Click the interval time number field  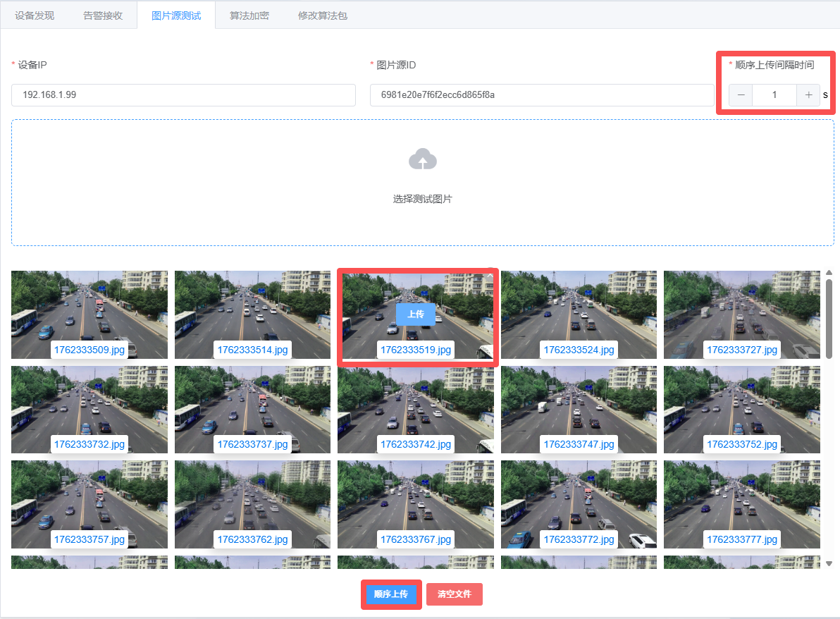(774, 95)
